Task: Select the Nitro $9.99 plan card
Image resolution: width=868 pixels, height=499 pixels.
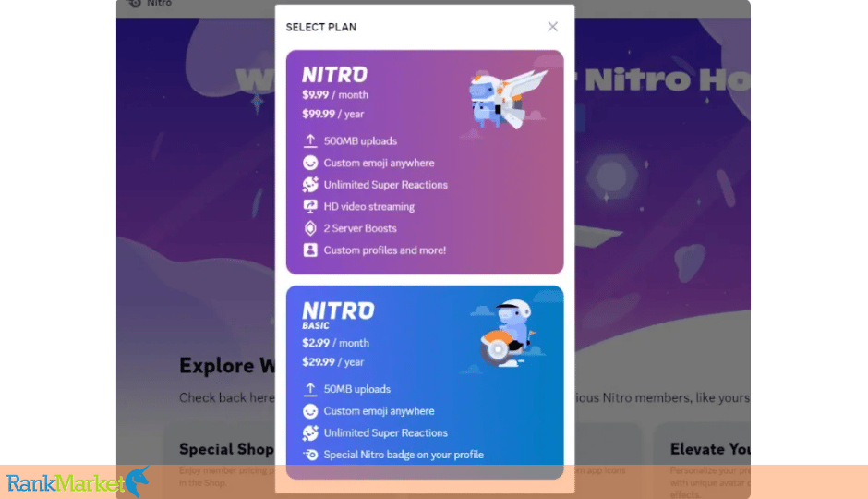Action: coord(425,163)
